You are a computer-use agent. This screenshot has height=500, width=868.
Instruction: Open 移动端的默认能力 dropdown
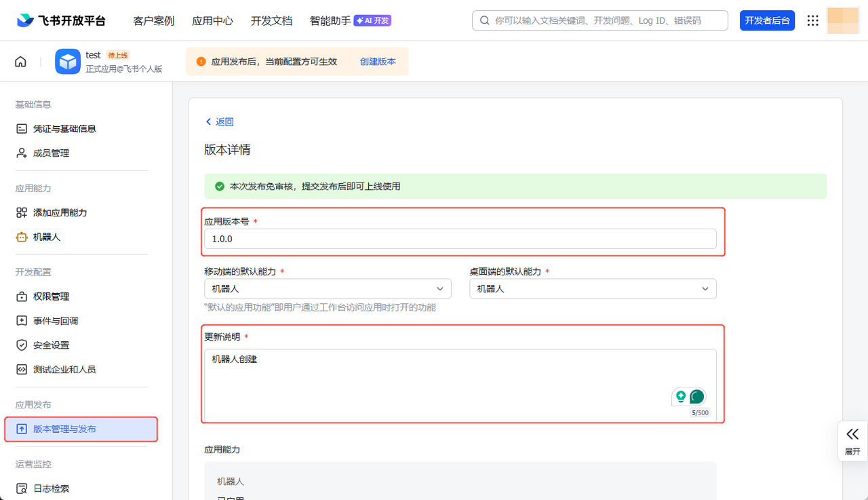click(328, 289)
